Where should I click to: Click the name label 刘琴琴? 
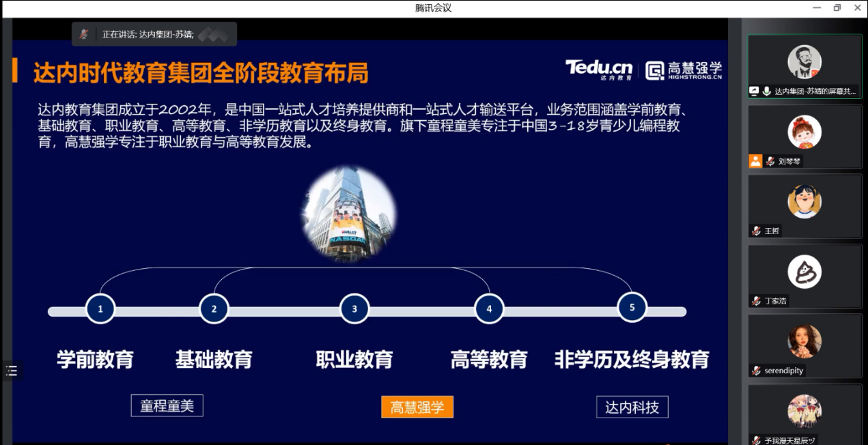(x=789, y=162)
